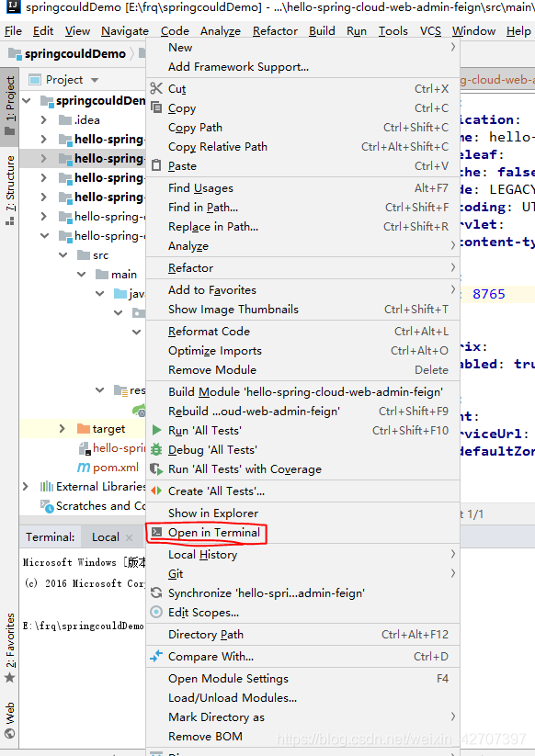Select Open Module Settings

click(302, 678)
